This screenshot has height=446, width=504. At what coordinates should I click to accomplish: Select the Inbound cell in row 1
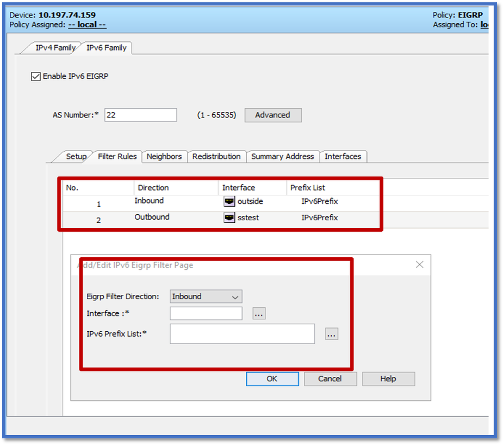[x=149, y=201]
